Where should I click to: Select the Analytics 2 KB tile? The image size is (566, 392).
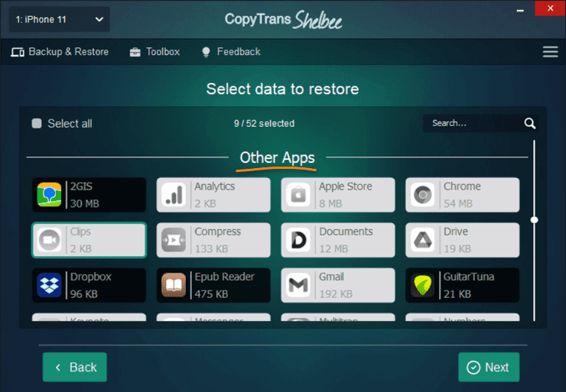(x=213, y=195)
